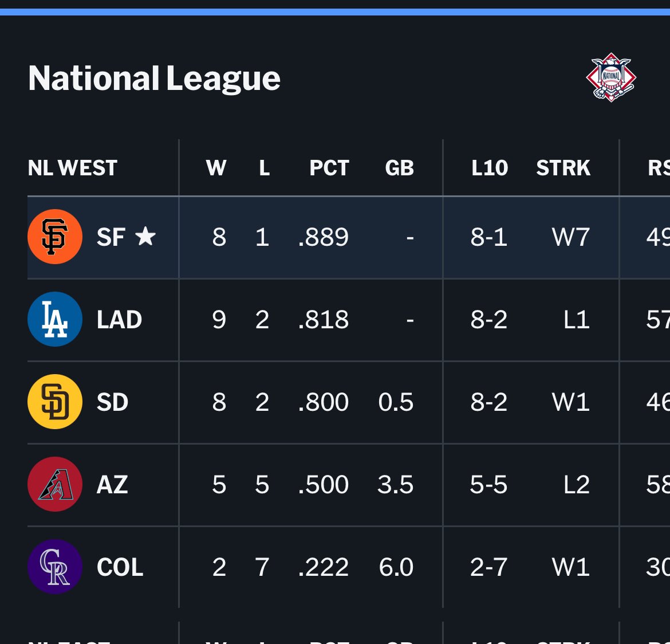Image resolution: width=670 pixels, height=644 pixels.
Task: Open the Los Angeles Dodgers logo
Action: 55,319
